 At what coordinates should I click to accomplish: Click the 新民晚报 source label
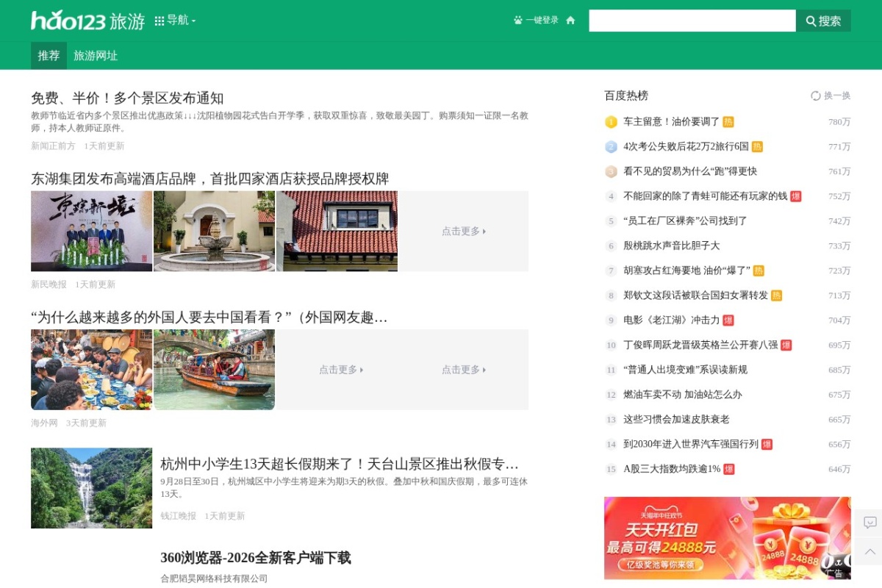(x=49, y=284)
